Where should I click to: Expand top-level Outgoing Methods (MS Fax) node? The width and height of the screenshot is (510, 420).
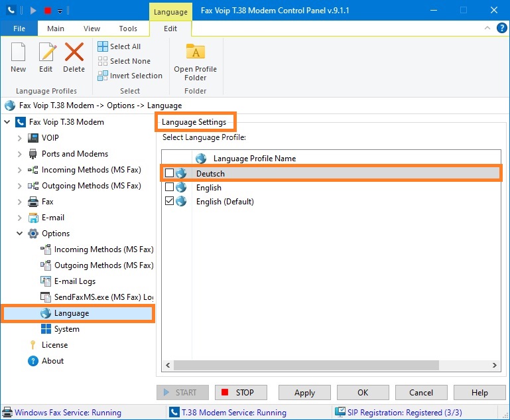(19, 186)
